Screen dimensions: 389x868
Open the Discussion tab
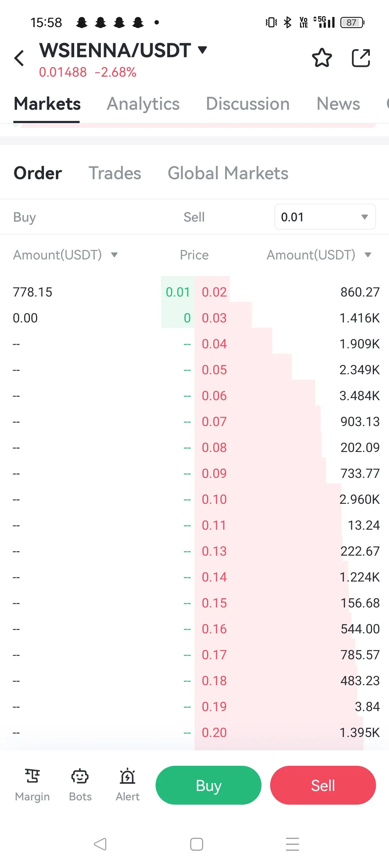click(x=248, y=104)
